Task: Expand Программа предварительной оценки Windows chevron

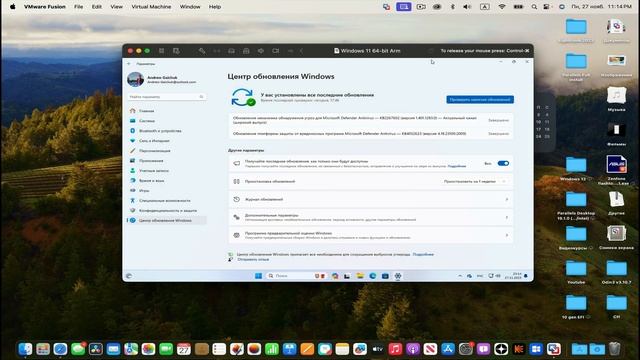Action: 507,236
